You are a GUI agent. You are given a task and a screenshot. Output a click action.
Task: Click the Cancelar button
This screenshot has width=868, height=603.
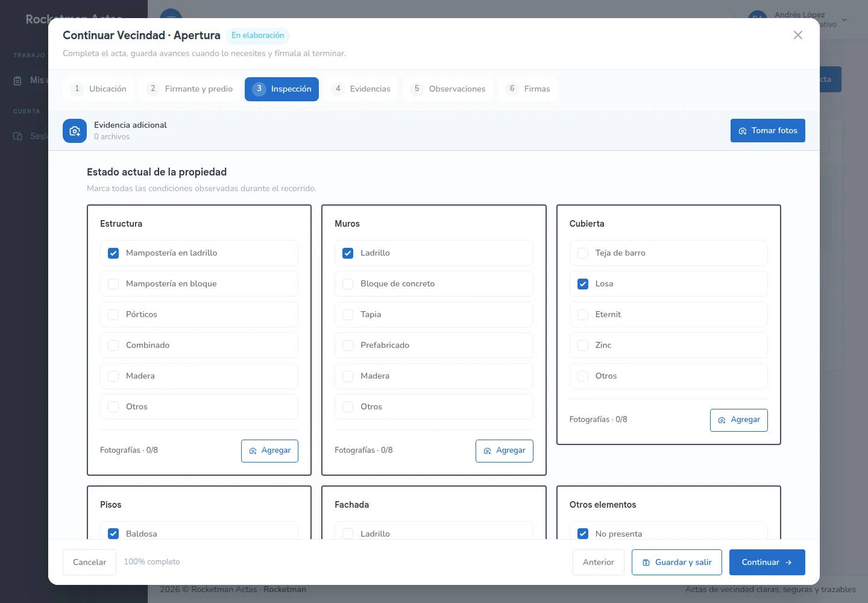coord(89,563)
